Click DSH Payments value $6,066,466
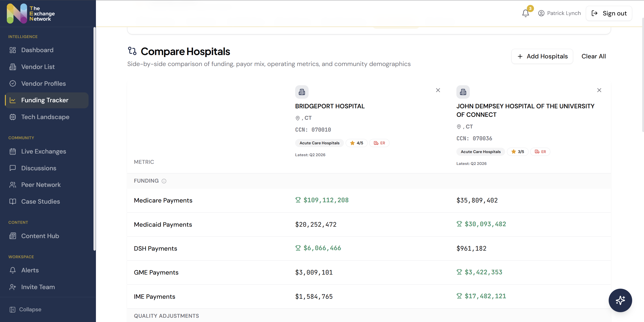644x322 pixels. [322, 248]
